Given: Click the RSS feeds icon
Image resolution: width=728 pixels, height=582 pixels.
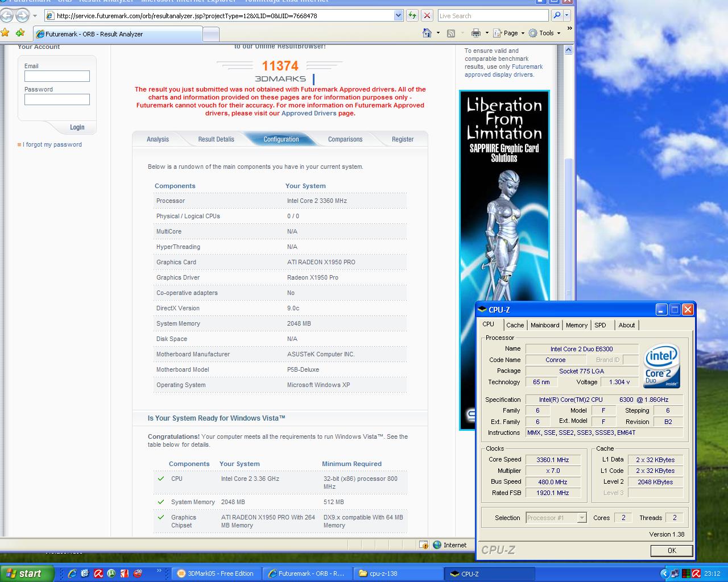Looking at the screenshot, I should tap(451, 33).
